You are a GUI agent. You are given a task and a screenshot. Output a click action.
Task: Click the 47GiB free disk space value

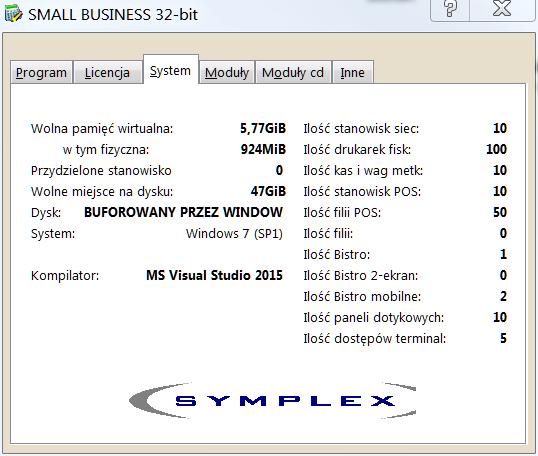click(268, 191)
